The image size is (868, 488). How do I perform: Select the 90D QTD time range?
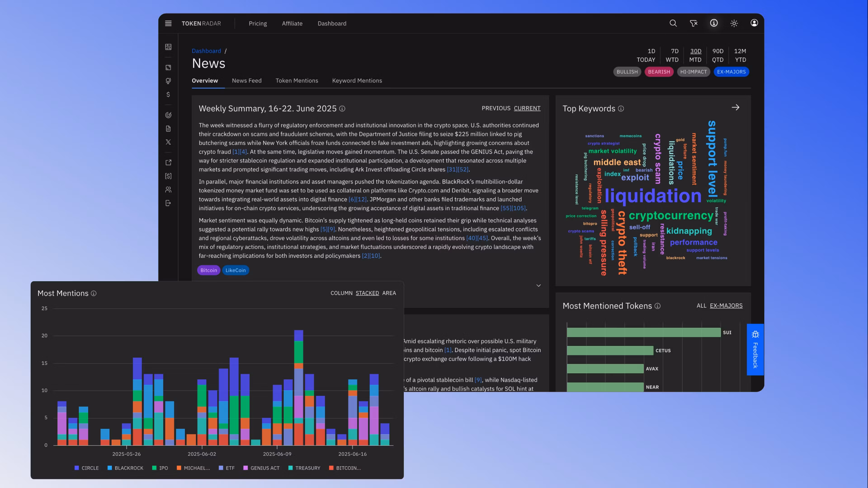pyautogui.click(x=717, y=55)
